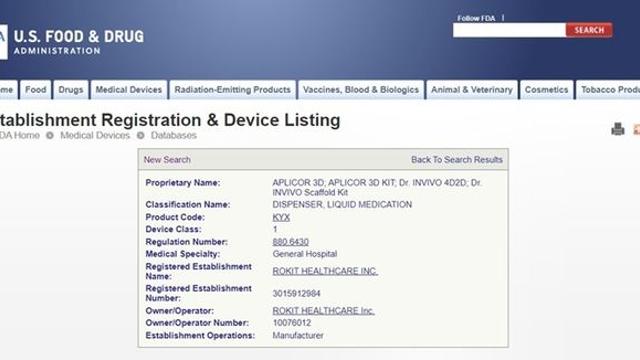
Task: Open the Tobacco Products tab
Action: [608, 90]
